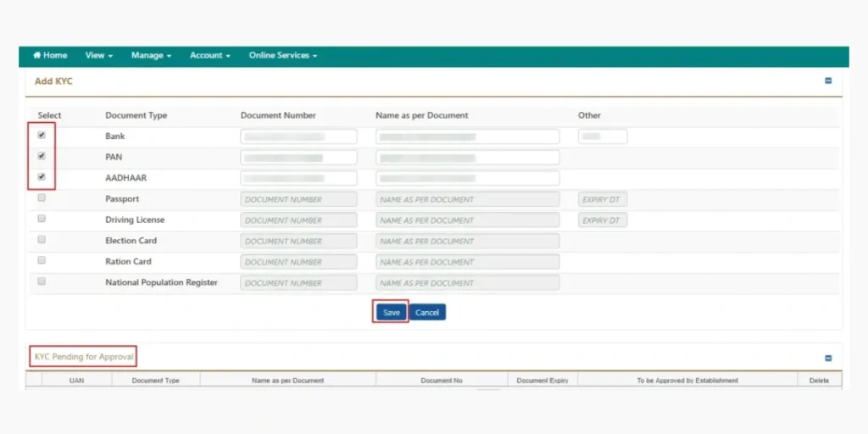Select the Driving License expiry date field

(x=603, y=220)
